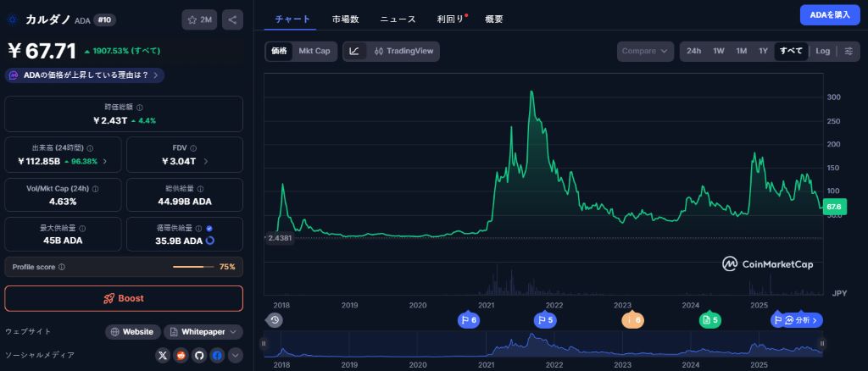Select Mkt Cap chart mode
The width and height of the screenshot is (868, 371).
314,52
